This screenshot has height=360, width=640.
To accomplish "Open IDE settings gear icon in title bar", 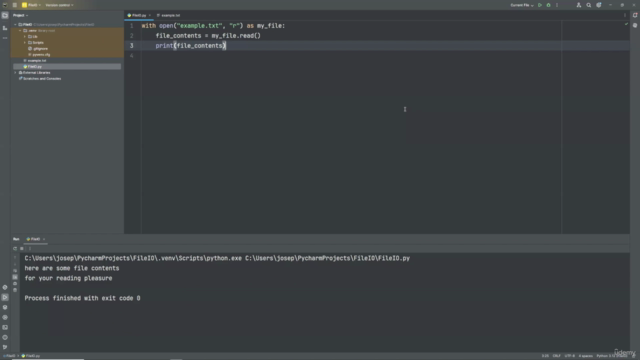I will click(x=599, y=5).
